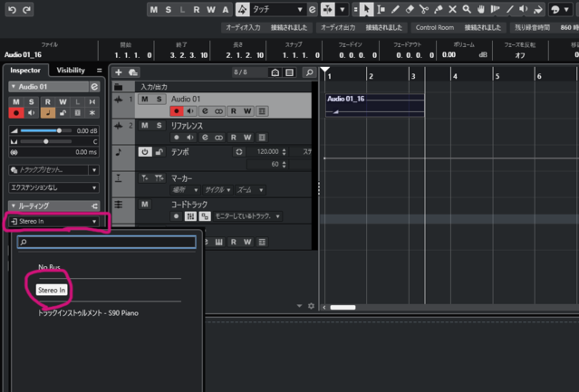
Task: Open the Stereo In input routing dropdown
Action: 53,221
